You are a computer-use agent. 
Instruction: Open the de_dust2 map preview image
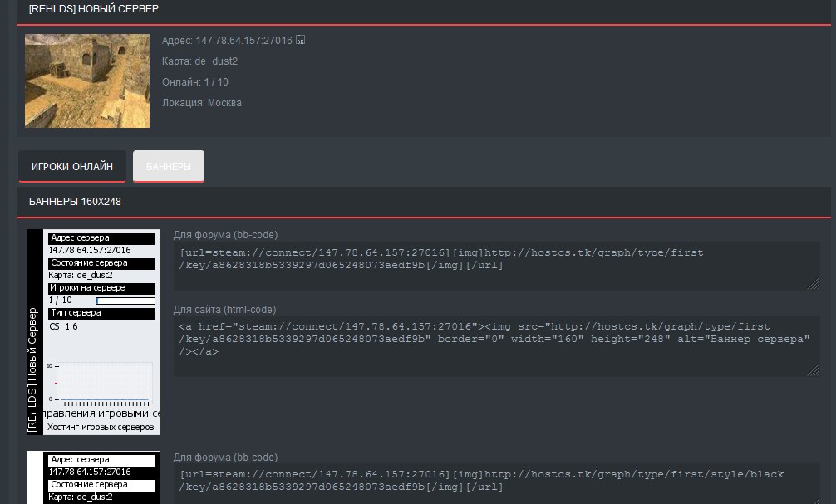pyautogui.click(x=87, y=81)
